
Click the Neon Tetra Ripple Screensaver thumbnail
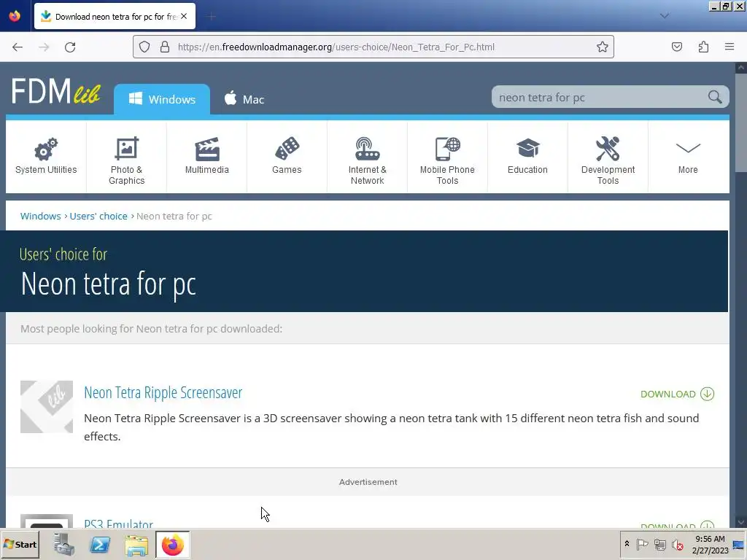(47, 407)
